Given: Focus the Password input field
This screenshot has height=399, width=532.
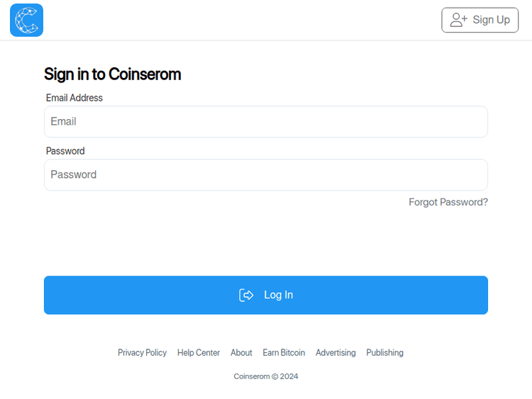Looking at the screenshot, I should 266,175.
